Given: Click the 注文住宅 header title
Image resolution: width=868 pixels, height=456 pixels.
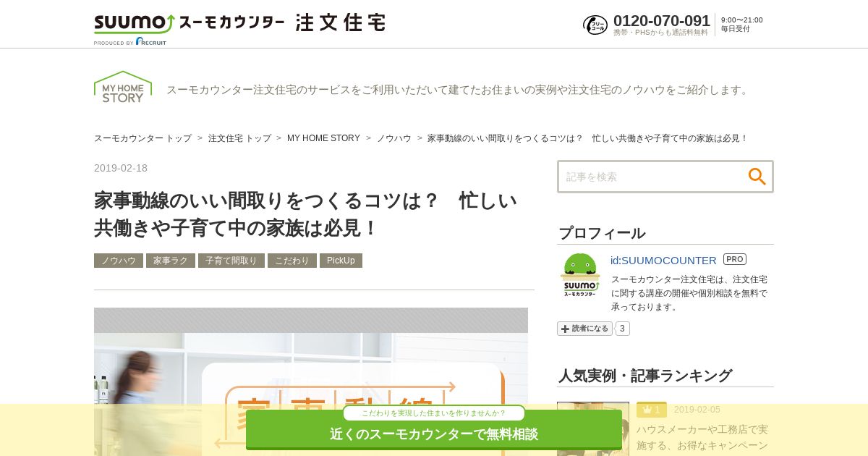Looking at the screenshot, I should (x=341, y=22).
